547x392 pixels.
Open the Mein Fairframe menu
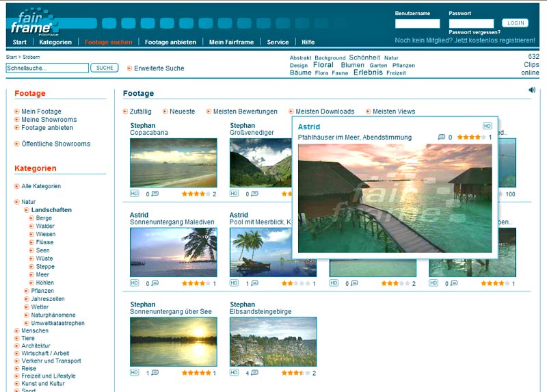click(231, 42)
